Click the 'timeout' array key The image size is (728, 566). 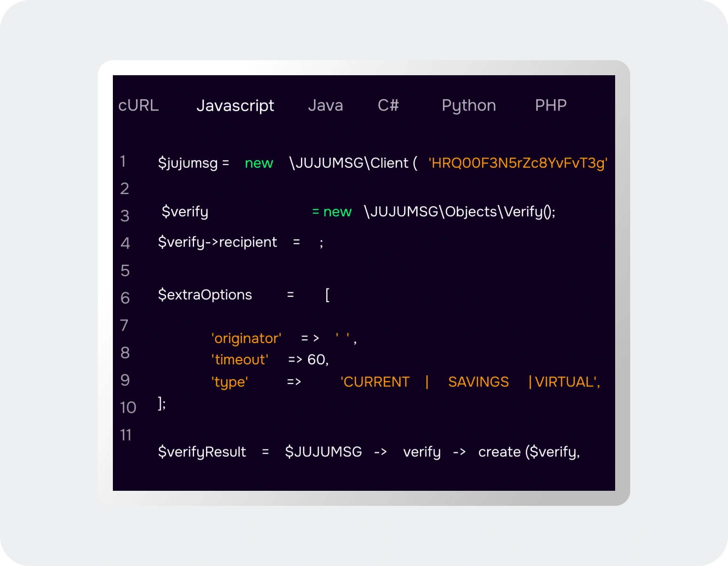(239, 360)
